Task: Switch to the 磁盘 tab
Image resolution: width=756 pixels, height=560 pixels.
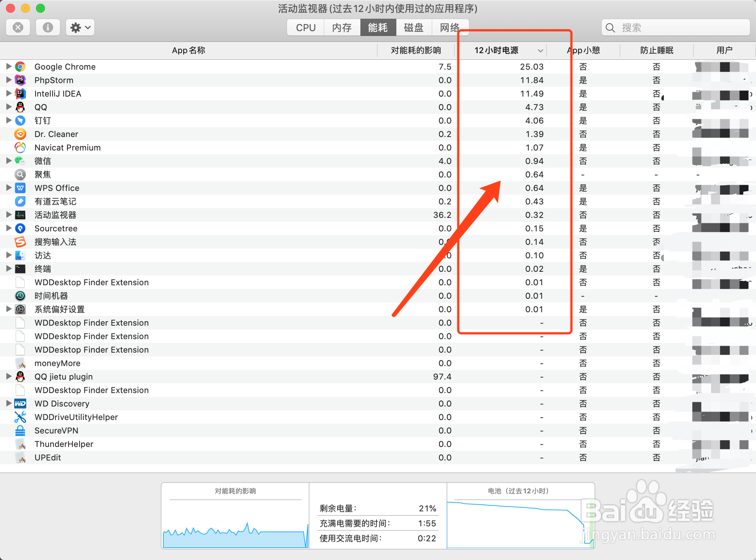Action: (x=414, y=27)
